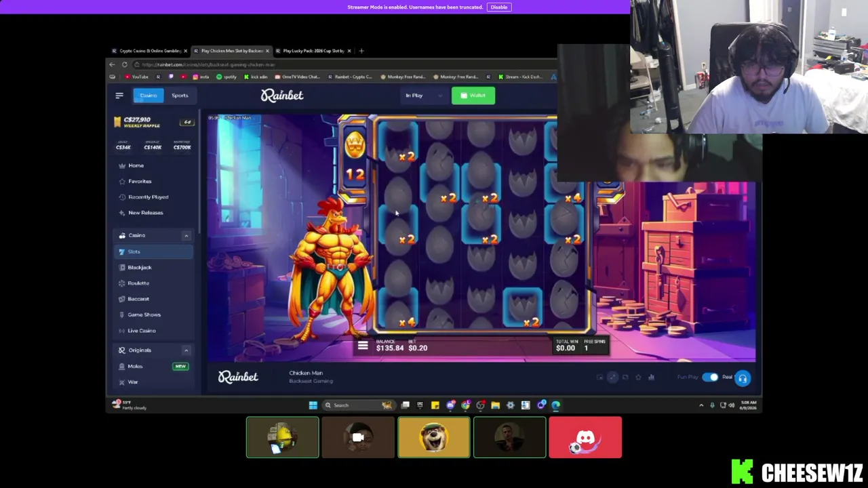Open the Edge browser taskbar icon

(556, 405)
